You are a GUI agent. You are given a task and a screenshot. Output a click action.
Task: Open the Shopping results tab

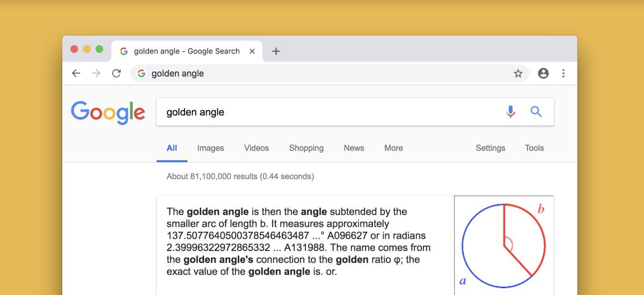coord(306,148)
